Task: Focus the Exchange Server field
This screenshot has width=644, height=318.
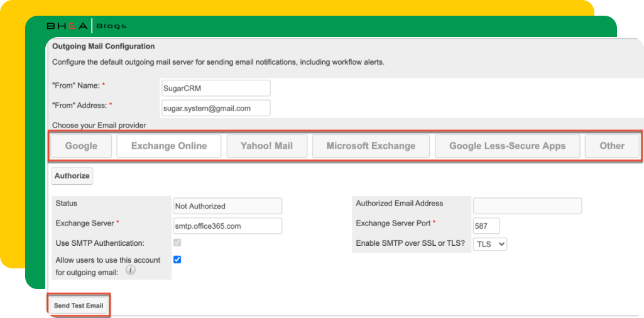Action: (x=227, y=226)
